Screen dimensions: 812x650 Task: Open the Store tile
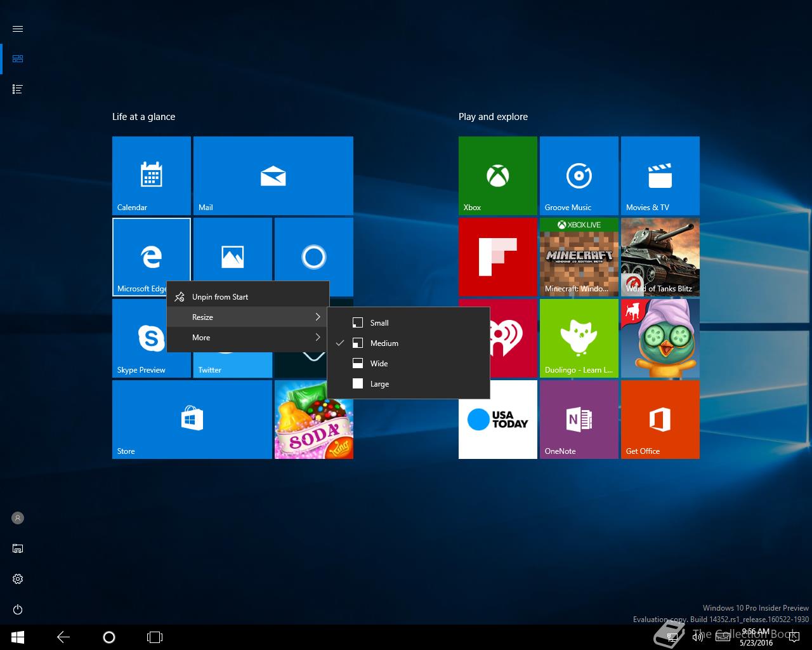pyautogui.click(x=192, y=420)
